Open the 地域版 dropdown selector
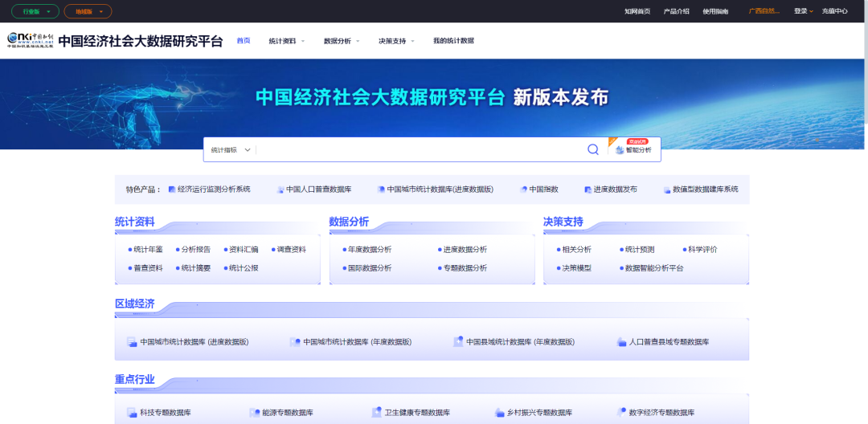868x424 pixels. (88, 11)
